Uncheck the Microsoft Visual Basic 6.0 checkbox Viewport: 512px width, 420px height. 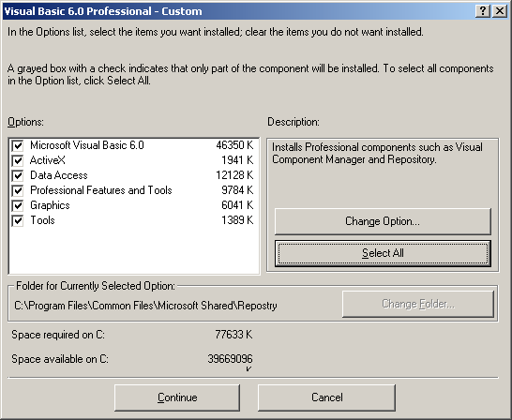tap(18, 145)
